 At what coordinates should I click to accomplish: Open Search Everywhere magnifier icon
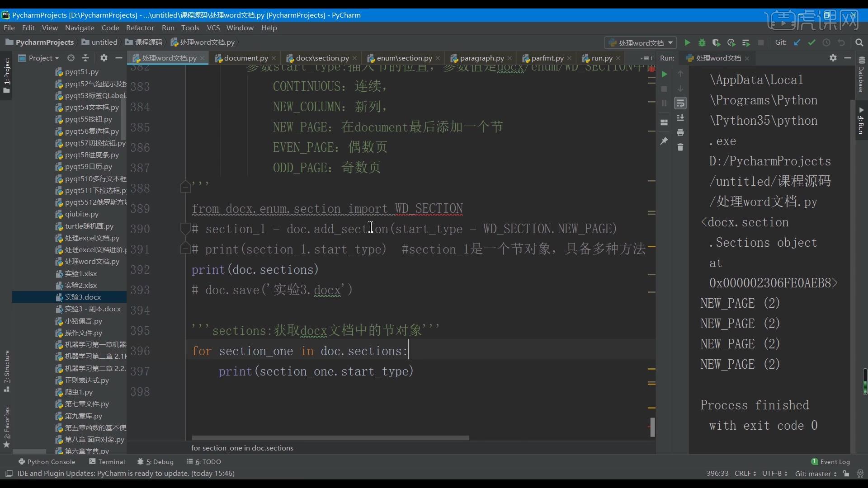tap(859, 42)
